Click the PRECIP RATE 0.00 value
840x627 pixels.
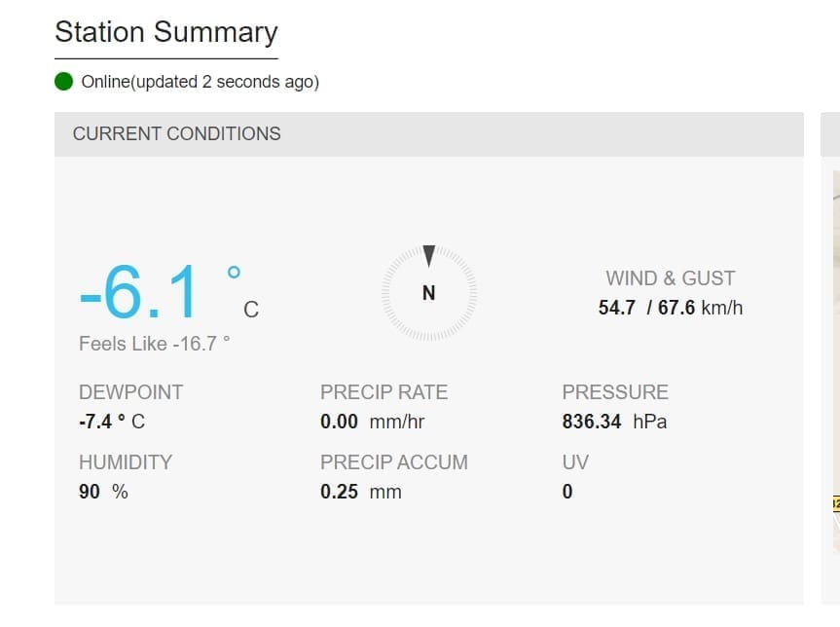tap(372, 422)
